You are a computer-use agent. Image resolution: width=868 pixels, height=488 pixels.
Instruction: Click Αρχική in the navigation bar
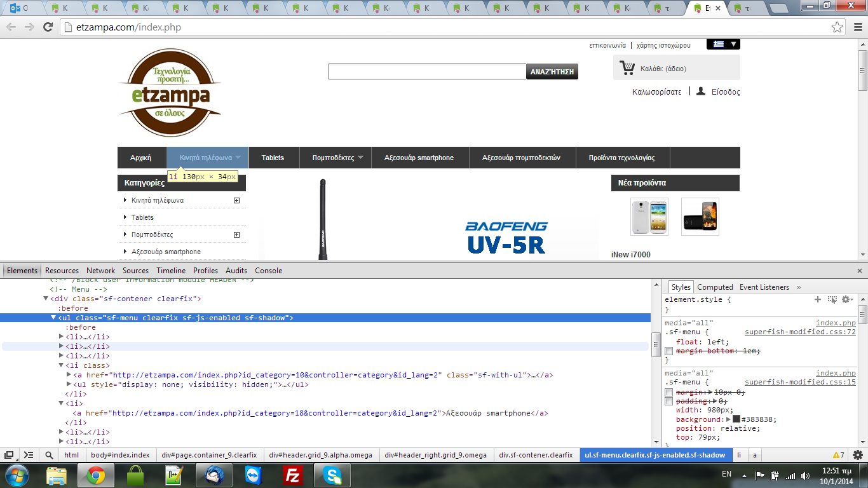click(x=140, y=158)
